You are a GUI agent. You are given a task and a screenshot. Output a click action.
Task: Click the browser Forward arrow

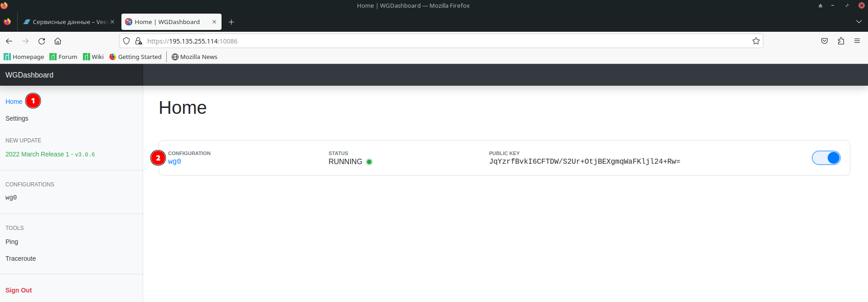(x=25, y=41)
